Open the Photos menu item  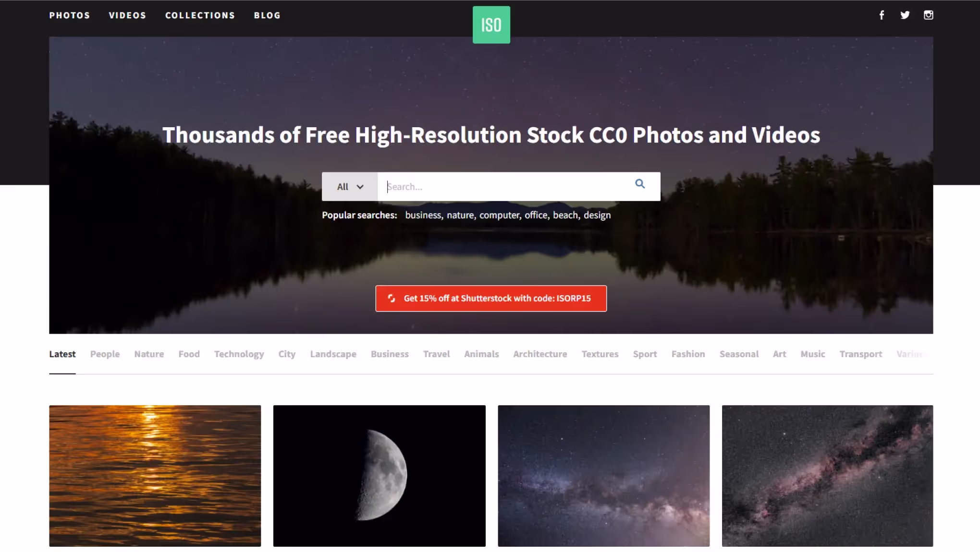coord(70,15)
